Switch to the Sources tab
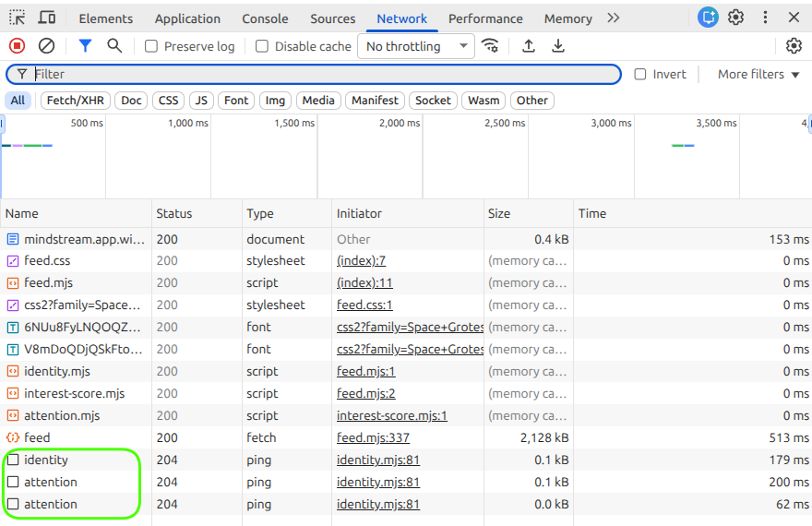Viewport: 812px width, 526px height. pyautogui.click(x=332, y=18)
